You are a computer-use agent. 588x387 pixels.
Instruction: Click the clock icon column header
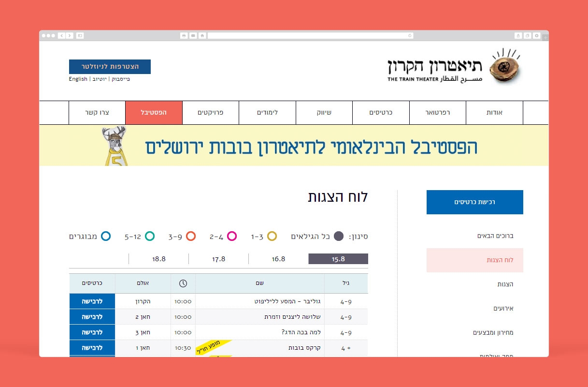pyautogui.click(x=183, y=283)
